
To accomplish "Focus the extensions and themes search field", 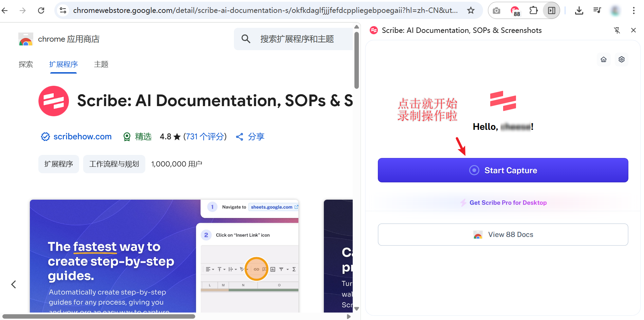I will [x=297, y=39].
